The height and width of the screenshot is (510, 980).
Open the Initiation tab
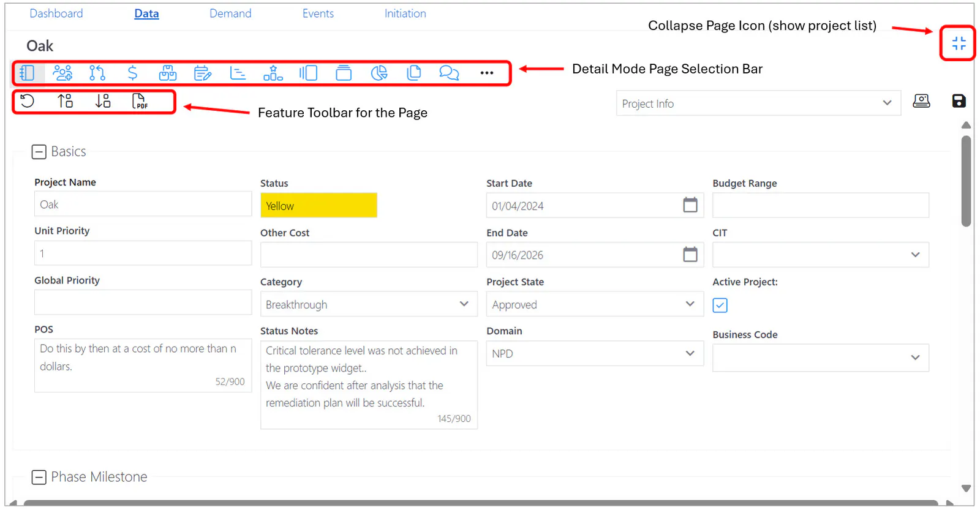(405, 13)
